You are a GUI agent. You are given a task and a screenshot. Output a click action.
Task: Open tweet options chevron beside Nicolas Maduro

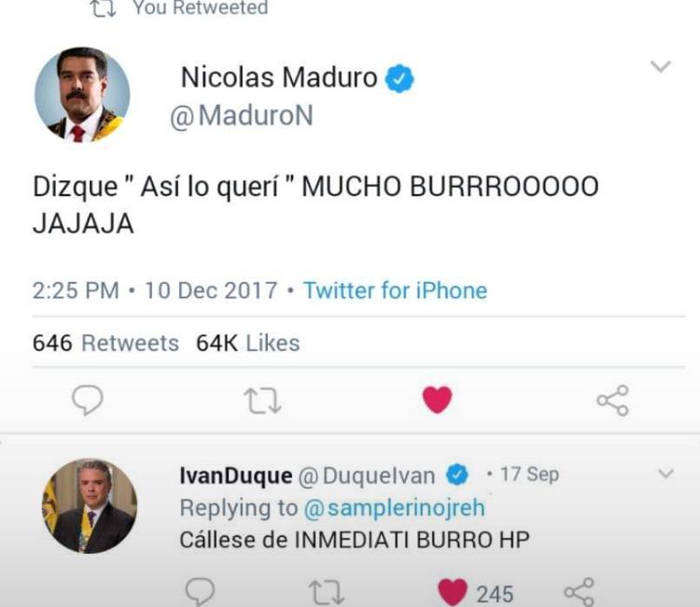(x=661, y=66)
